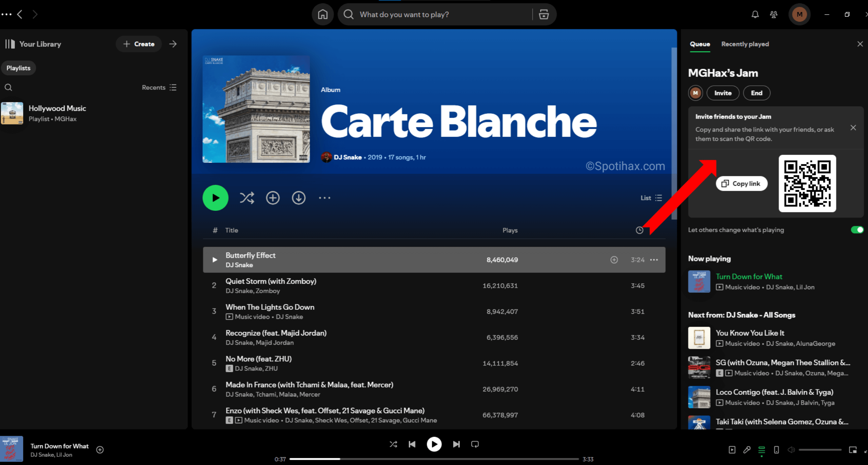Open Connect to a device icon
Screen dimensions: 868x465
click(x=776, y=450)
